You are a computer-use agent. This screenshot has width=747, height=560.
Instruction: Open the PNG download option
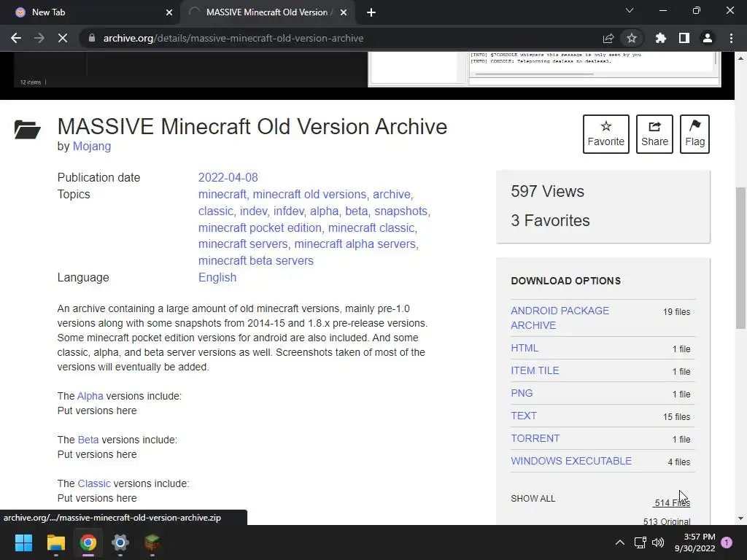click(522, 393)
